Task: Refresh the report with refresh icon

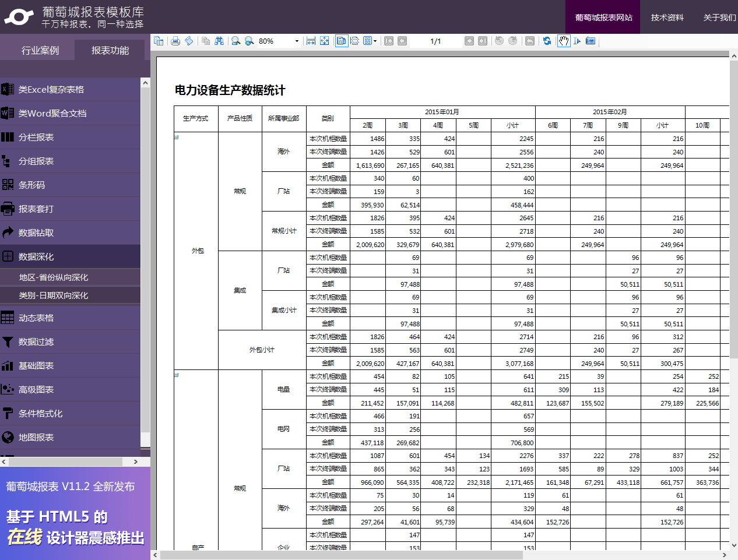Action: 547,41
